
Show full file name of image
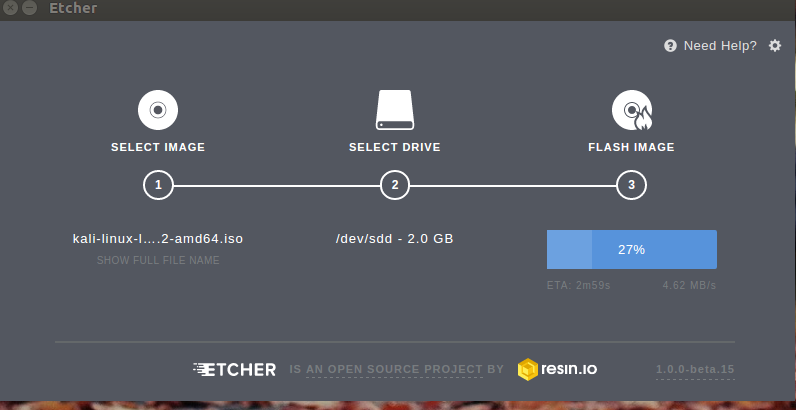[x=158, y=260]
